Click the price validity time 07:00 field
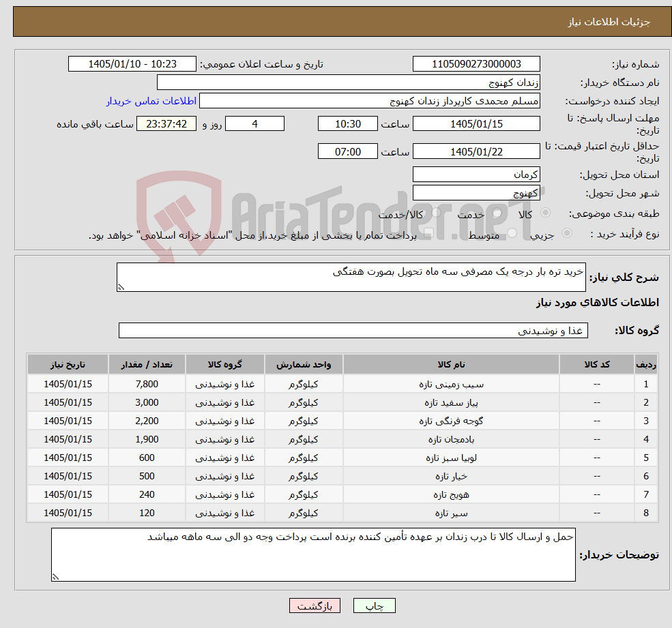 (x=347, y=151)
